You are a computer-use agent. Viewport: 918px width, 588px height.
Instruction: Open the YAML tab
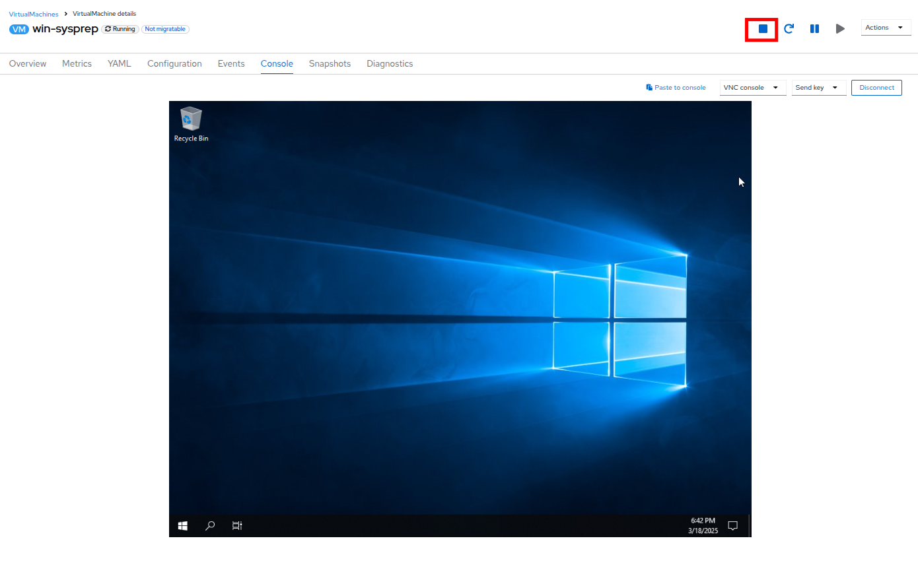coord(120,64)
